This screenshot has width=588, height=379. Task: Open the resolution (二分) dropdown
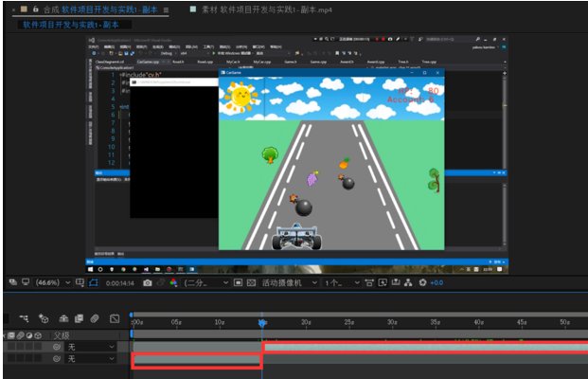point(205,282)
